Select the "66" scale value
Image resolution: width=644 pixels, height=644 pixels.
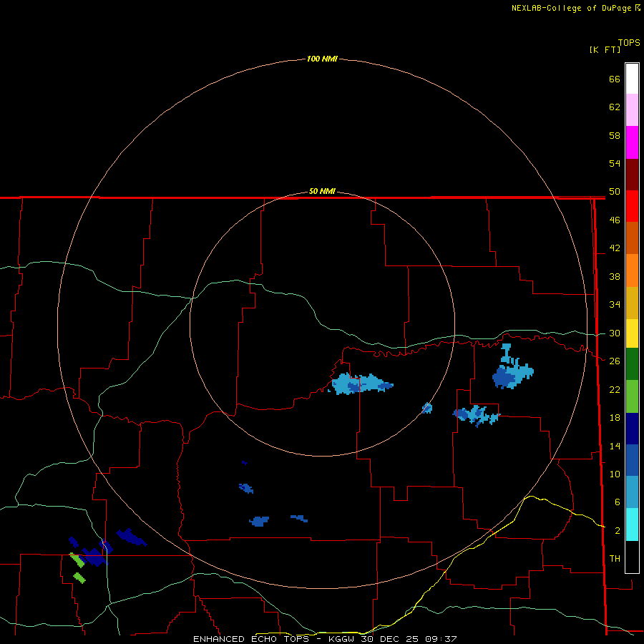click(x=615, y=79)
